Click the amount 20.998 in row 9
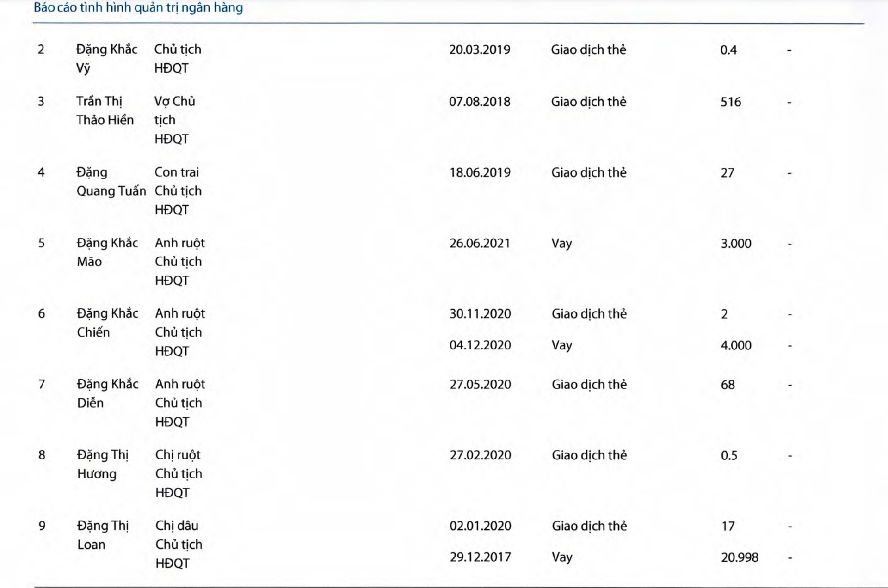Screen dimensions: 888x588 coord(740,557)
